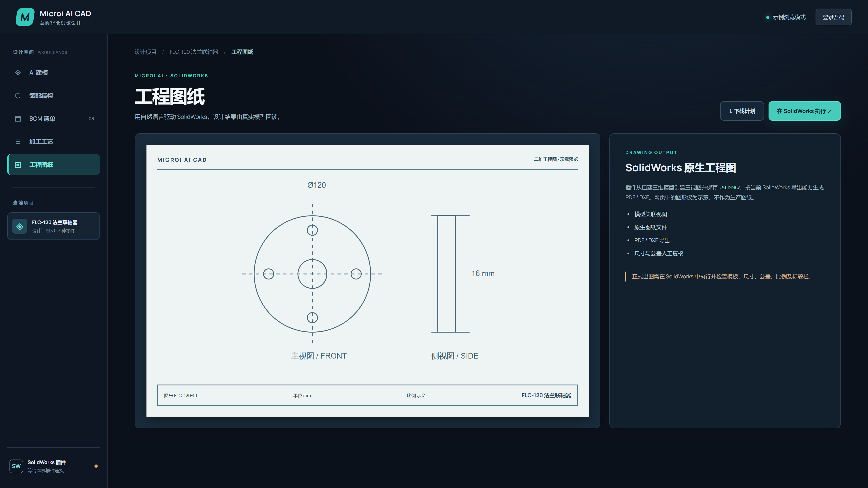Click the SolidWorks 插件 status row
The width and height of the screenshot is (868, 488).
(54, 466)
